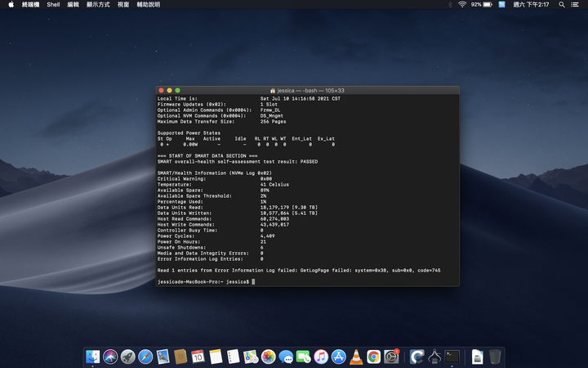
Task: Open the Trash in dock
Action: click(x=495, y=357)
